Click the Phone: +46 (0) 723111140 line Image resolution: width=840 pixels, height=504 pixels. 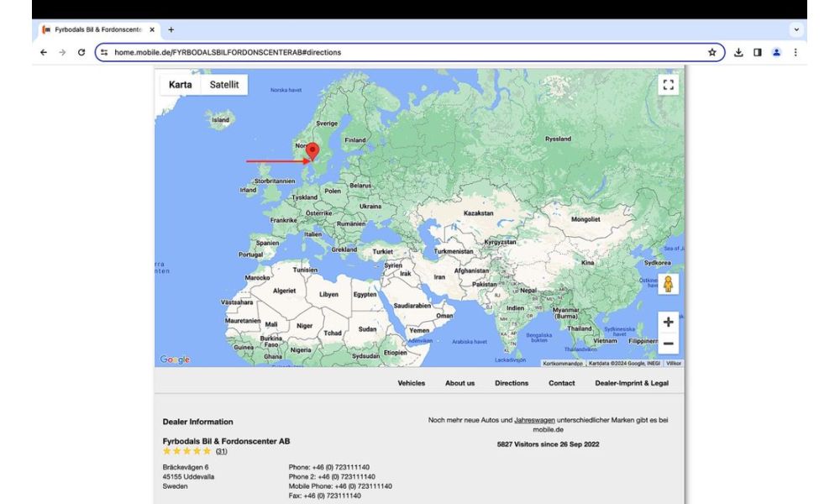(329, 467)
